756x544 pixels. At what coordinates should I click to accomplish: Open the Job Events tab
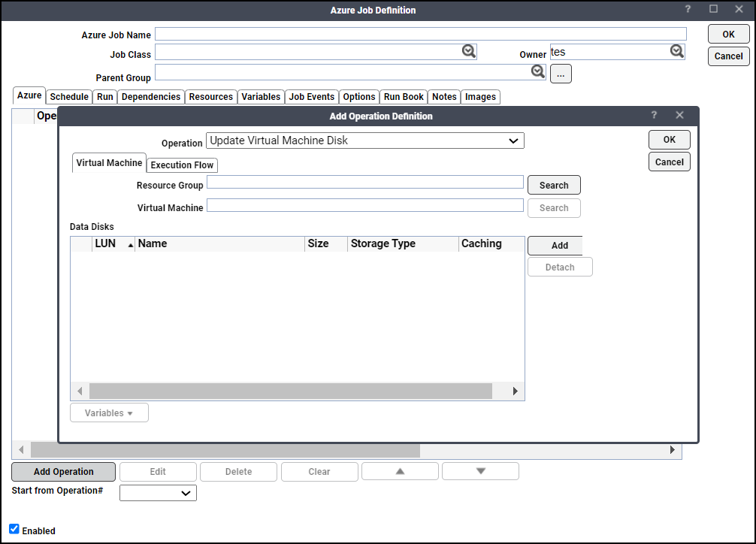312,97
